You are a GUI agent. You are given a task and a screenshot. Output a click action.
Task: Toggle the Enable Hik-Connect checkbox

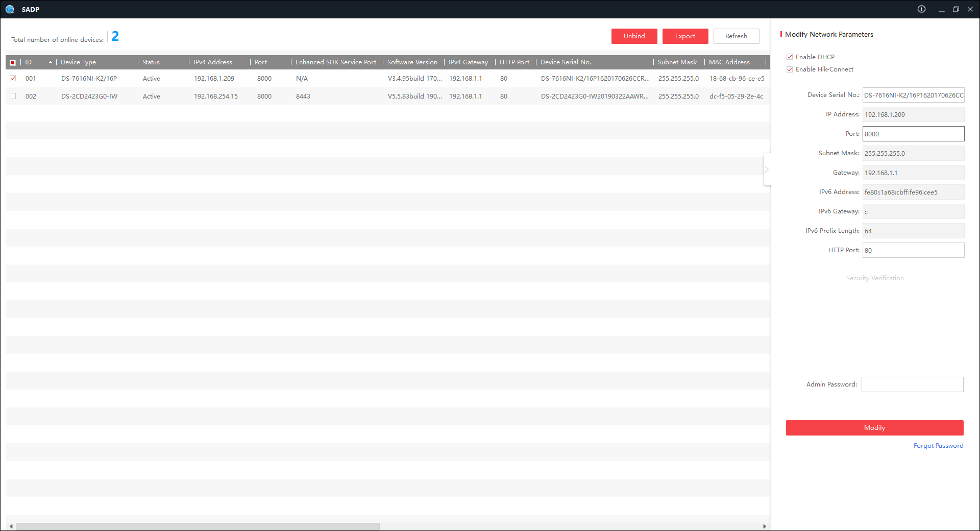pyautogui.click(x=790, y=69)
